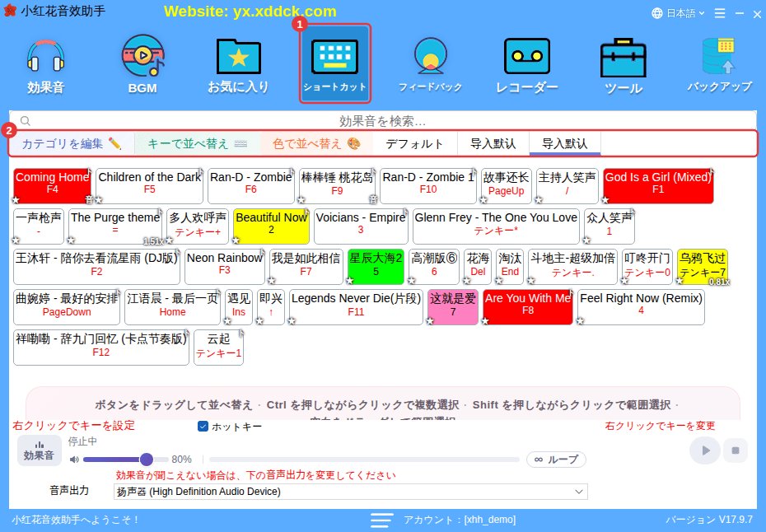The height and width of the screenshot is (532, 766).
Task: Play the 高潮版⑥ sound tile
Action: click(434, 267)
